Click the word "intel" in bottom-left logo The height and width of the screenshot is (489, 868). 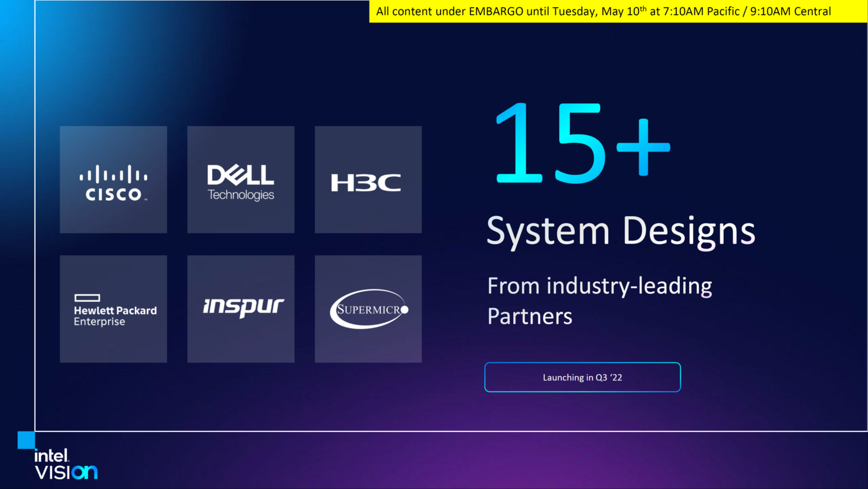(x=52, y=456)
